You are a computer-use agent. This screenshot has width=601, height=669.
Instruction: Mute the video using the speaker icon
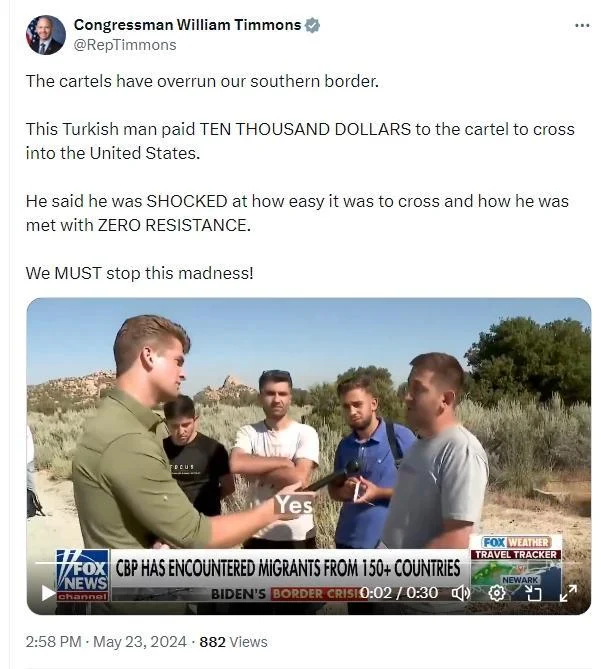(460, 593)
